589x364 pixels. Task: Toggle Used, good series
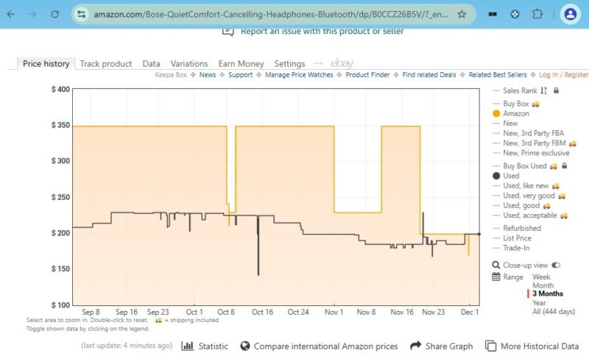click(521, 206)
